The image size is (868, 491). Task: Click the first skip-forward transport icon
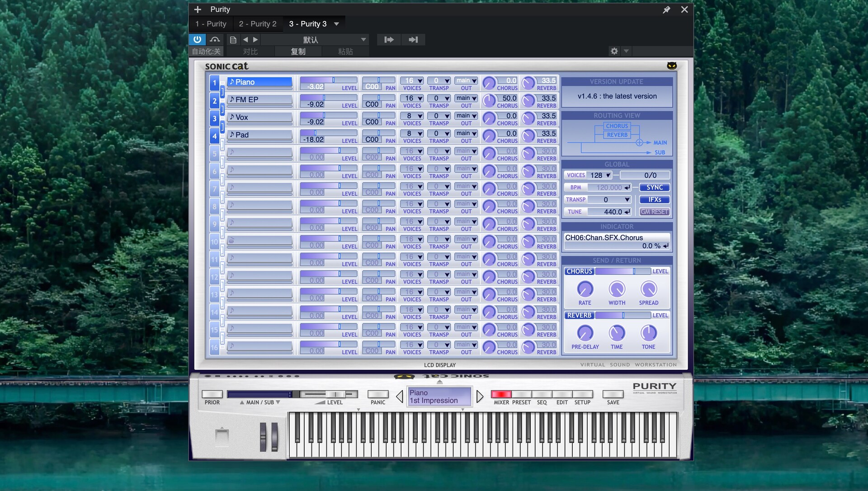(x=389, y=40)
